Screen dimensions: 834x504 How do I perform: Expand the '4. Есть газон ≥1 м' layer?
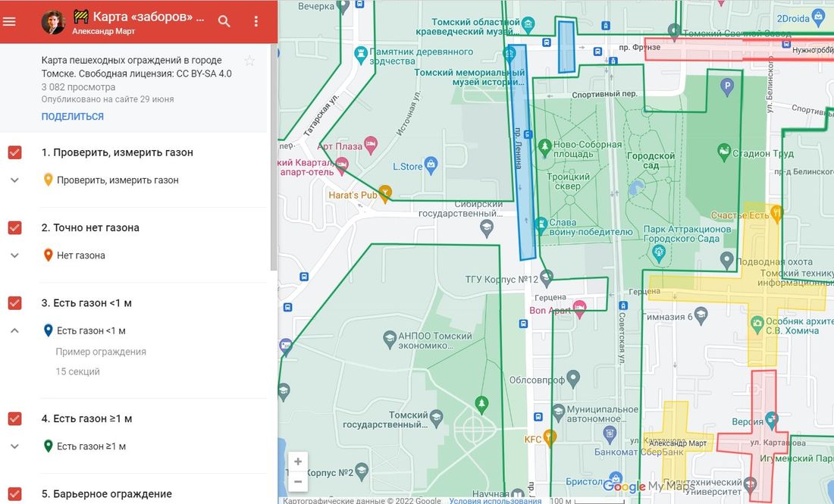(x=14, y=446)
